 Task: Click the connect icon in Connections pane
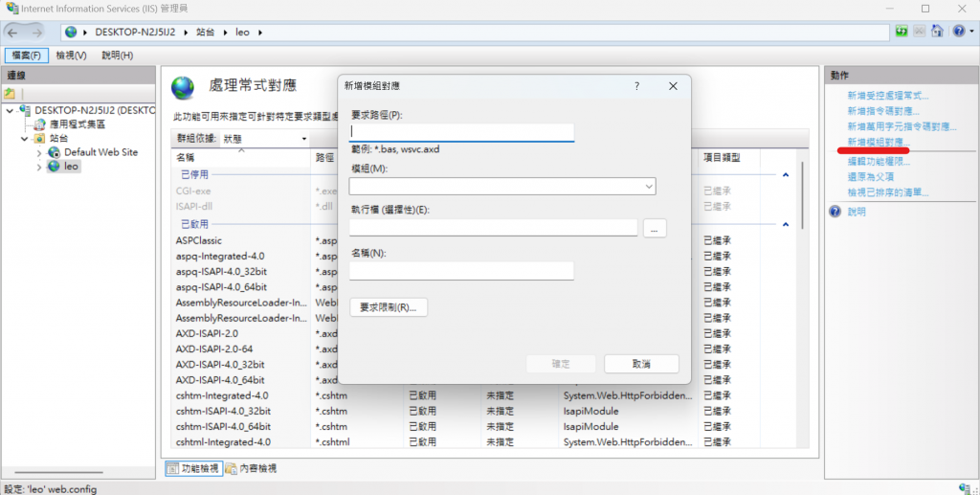[x=10, y=94]
